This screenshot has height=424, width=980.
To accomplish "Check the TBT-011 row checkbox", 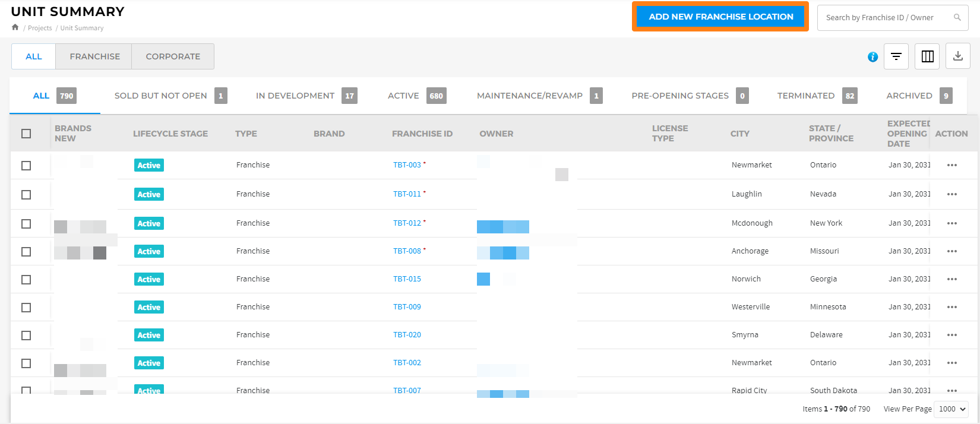I will pyautogui.click(x=26, y=195).
